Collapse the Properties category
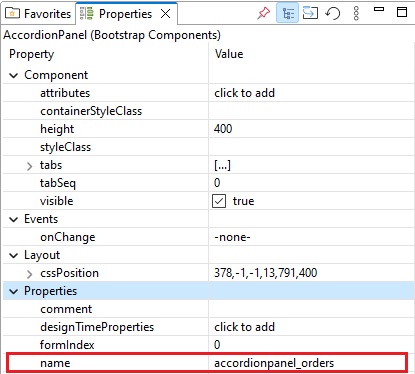Image resolution: width=415 pixels, height=374 pixels. click(14, 291)
